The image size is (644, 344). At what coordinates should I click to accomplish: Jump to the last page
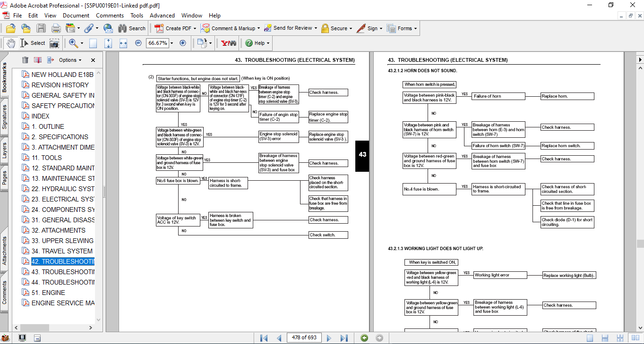click(344, 338)
